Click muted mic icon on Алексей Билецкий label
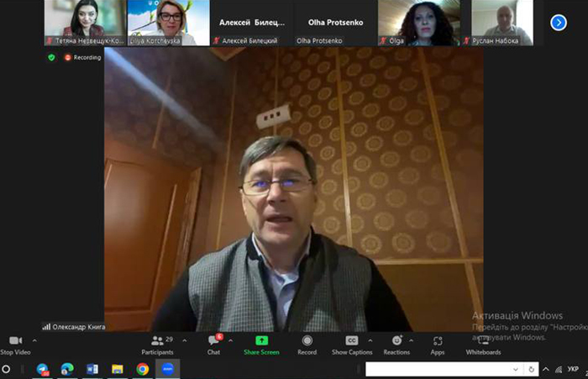 click(x=216, y=40)
